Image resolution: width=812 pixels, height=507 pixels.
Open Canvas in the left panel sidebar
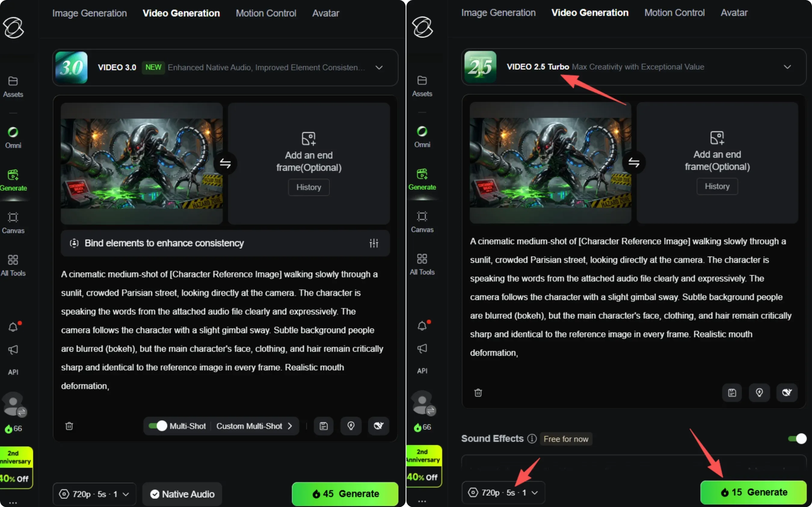point(13,223)
